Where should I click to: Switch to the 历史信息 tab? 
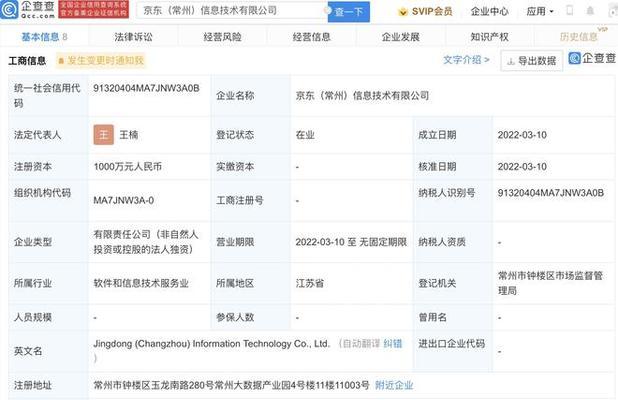579,37
